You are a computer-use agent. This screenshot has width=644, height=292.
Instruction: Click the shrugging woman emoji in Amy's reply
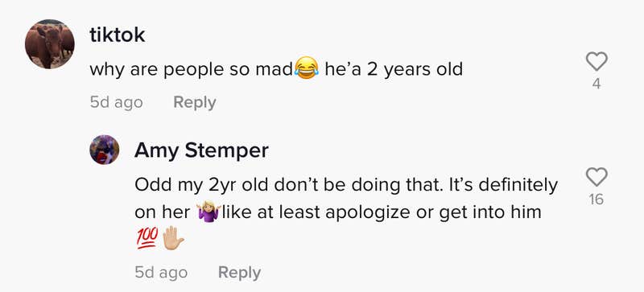click(208, 212)
